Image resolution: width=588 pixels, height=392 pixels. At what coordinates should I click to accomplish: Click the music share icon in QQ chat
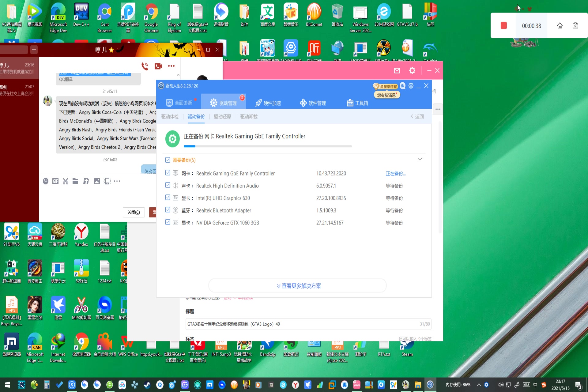(86, 181)
